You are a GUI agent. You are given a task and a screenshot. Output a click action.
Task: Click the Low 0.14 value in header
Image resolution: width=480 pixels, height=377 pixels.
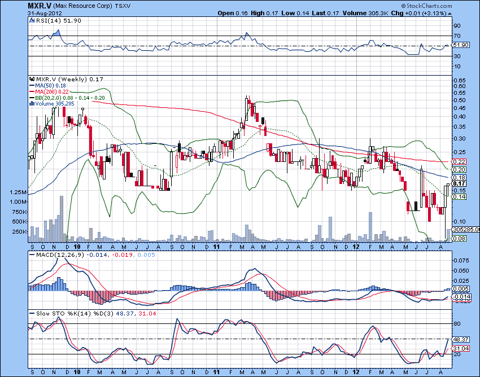coord(295,13)
